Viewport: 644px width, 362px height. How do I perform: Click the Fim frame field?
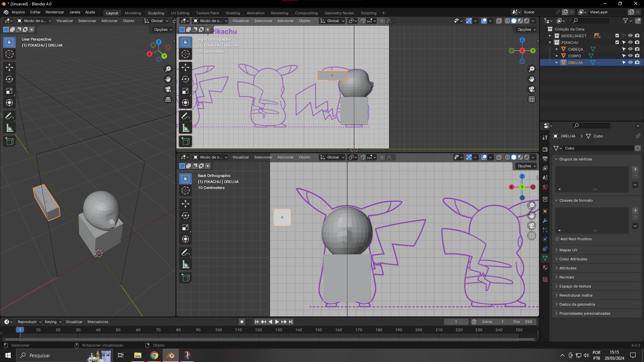click(x=523, y=322)
